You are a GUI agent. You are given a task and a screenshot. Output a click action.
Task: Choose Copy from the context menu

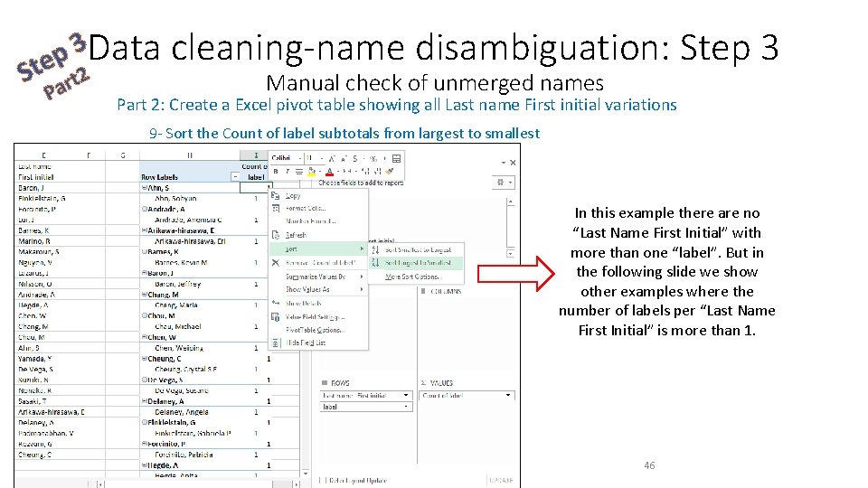pyautogui.click(x=318, y=196)
